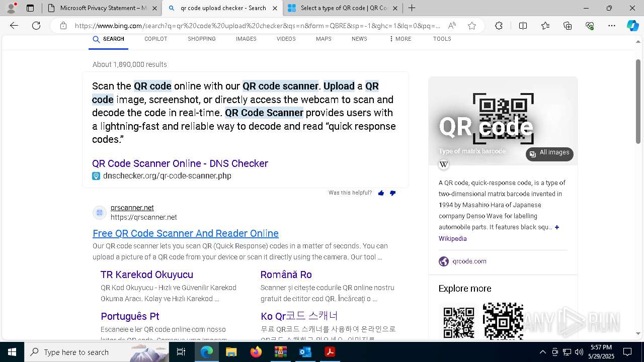
Task: Open Adobe Acrobat from taskbar
Action: [x=330, y=352]
